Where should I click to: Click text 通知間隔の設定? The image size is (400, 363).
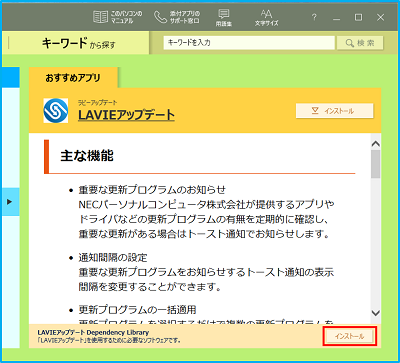(x=113, y=258)
